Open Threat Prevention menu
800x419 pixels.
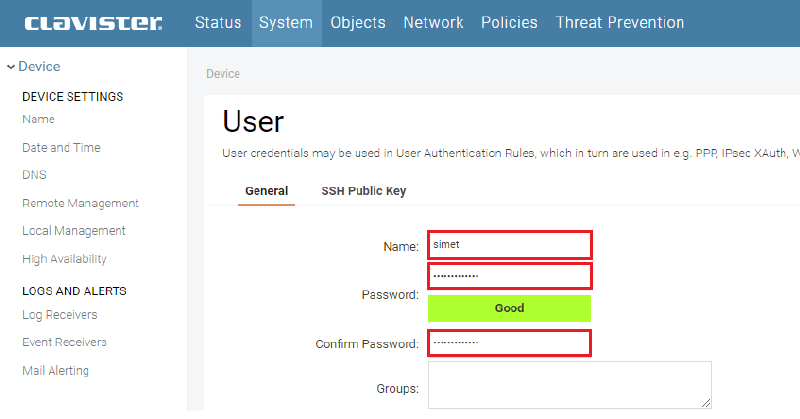pyautogui.click(x=620, y=23)
